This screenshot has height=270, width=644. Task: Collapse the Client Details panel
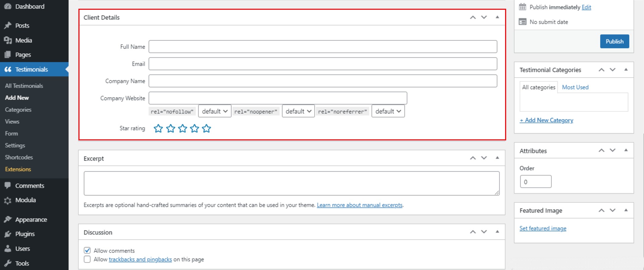click(497, 17)
